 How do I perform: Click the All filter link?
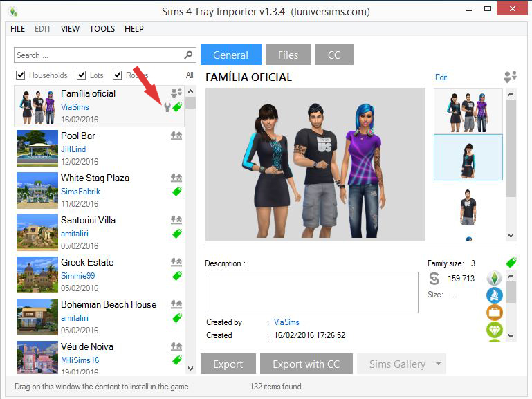pos(190,75)
